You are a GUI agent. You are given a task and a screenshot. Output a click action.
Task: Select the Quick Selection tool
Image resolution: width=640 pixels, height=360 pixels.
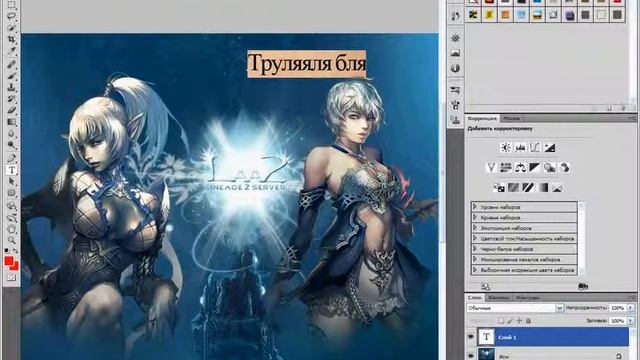(x=11, y=28)
